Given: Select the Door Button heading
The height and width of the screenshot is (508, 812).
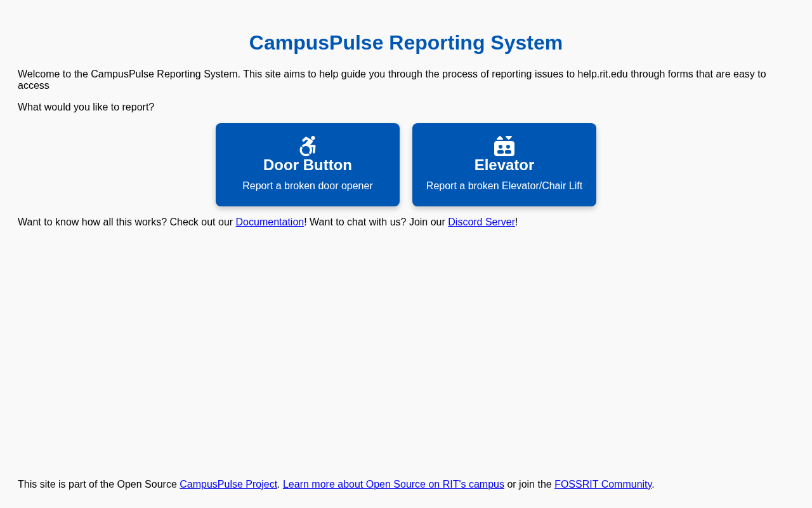Looking at the screenshot, I should click(308, 165).
